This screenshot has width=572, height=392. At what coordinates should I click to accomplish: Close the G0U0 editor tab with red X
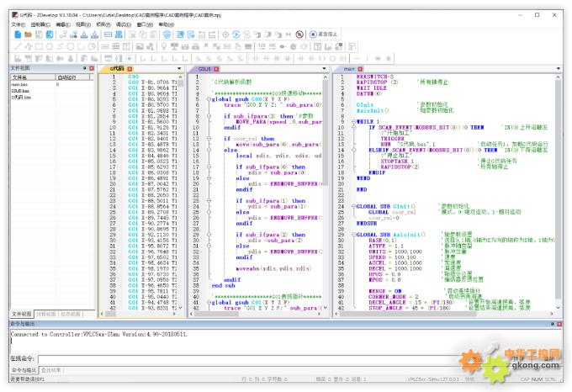[x=216, y=68]
